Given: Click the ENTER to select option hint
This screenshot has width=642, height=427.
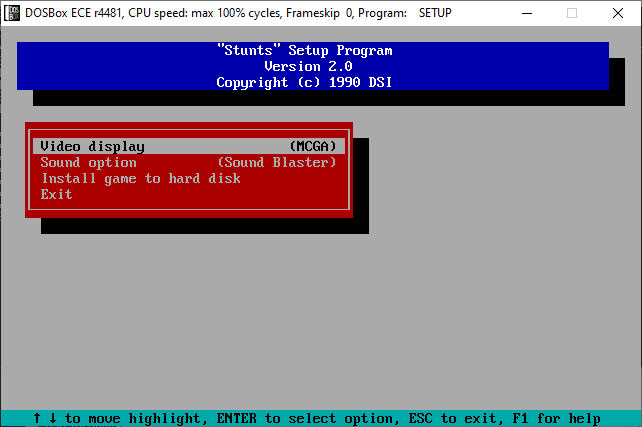Looking at the screenshot, I should pyautogui.click(x=308, y=418).
